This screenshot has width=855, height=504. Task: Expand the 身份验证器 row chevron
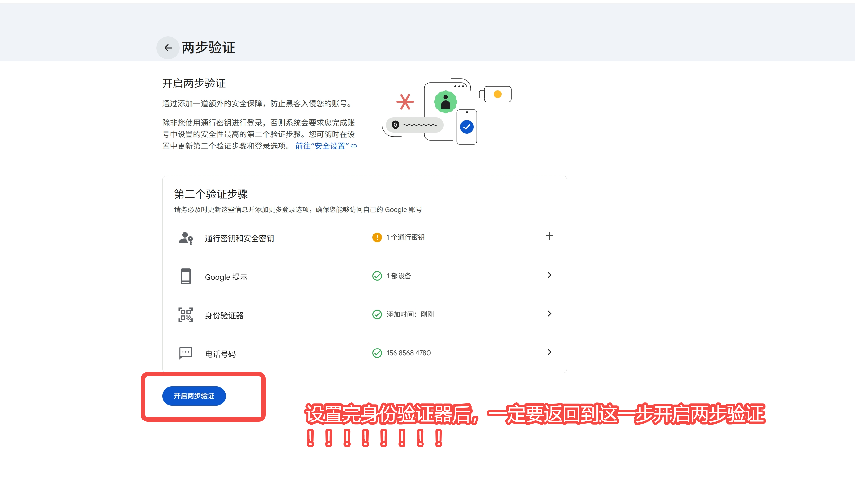coord(549,314)
